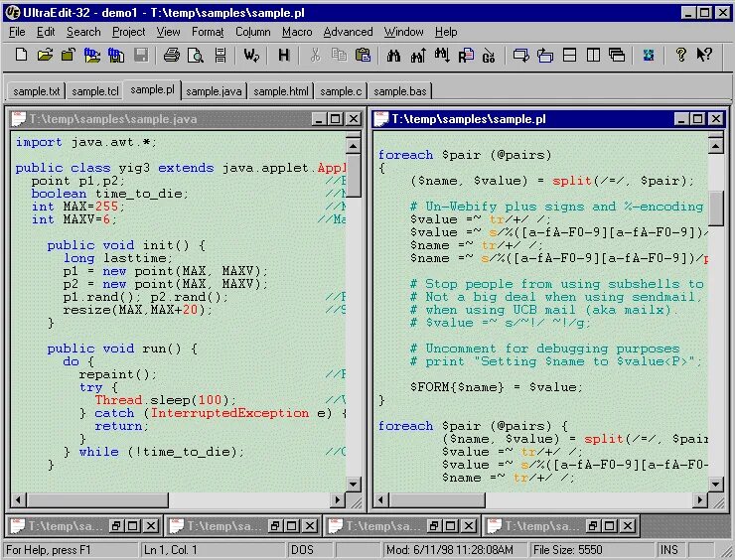Screen dimensions: 735x560
Task: Click scroll left arrow in sample.pl window
Action: pyautogui.click(x=381, y=500)
